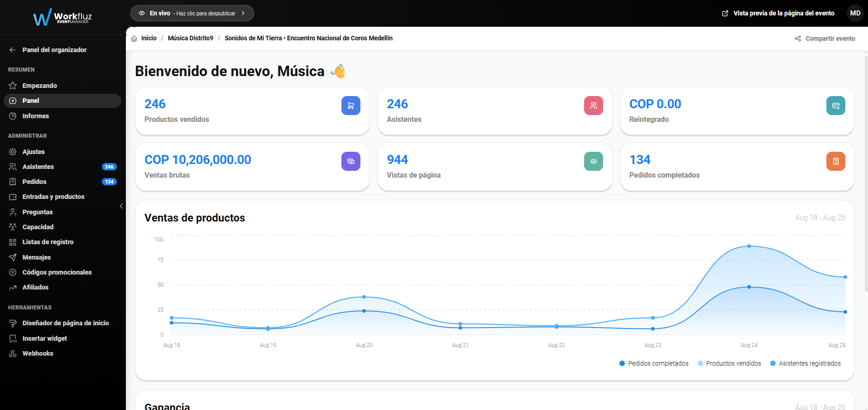
Task: Open Insertar widget tool
Action: tap(62, 338)
